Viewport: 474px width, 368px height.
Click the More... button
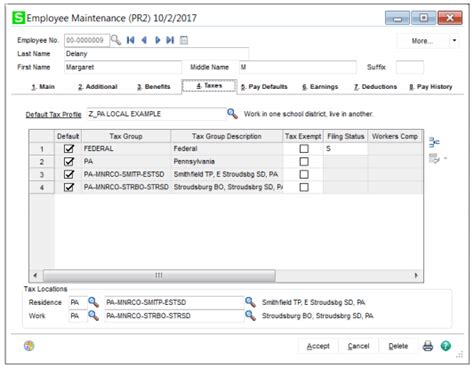click(422, 41)
